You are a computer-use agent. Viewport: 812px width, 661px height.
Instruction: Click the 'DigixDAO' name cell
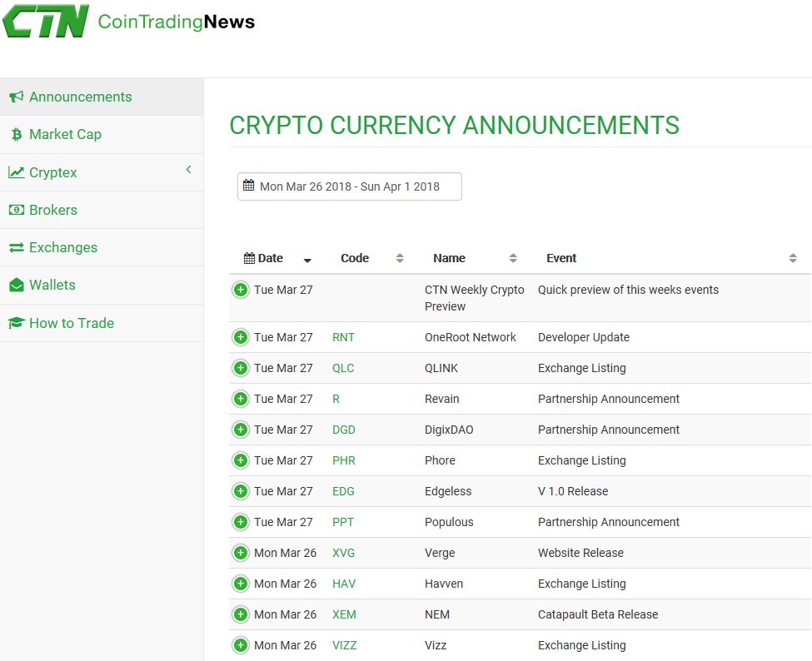click(449, 430)
